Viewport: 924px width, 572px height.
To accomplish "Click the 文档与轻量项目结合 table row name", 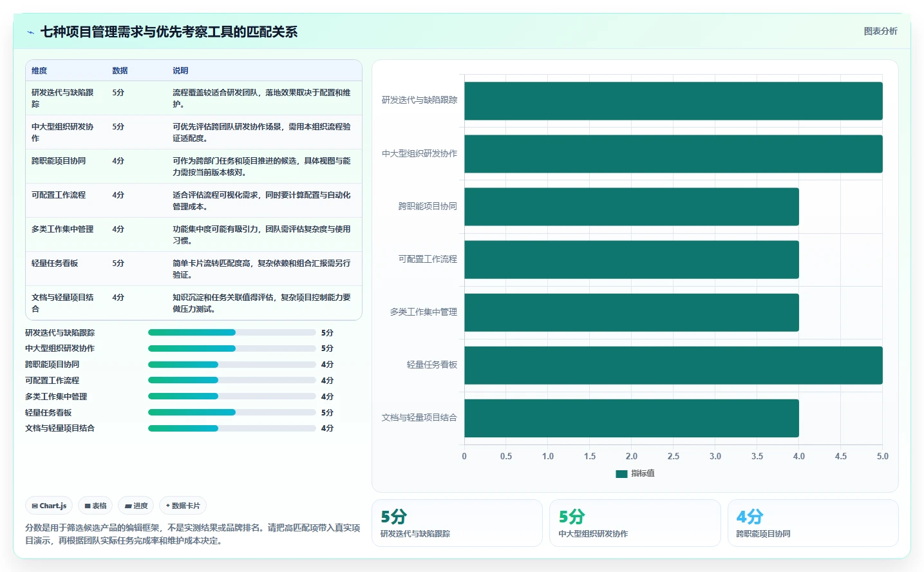I will [63, 303].
